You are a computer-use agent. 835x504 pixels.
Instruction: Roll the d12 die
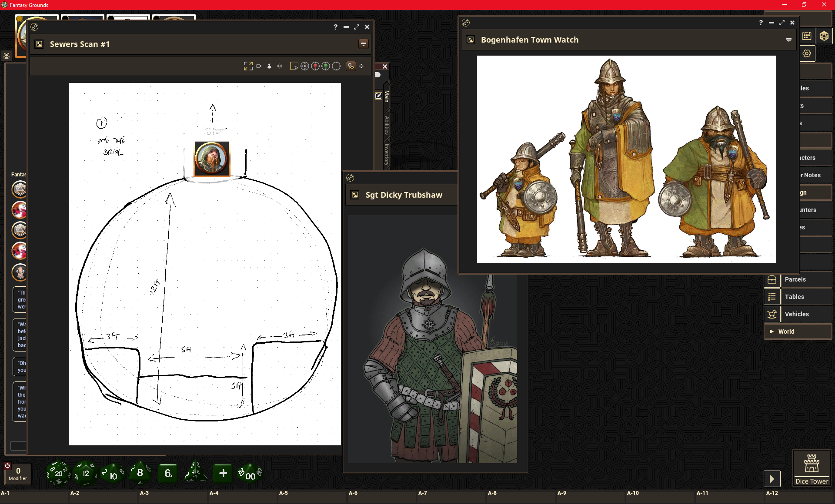86,473
